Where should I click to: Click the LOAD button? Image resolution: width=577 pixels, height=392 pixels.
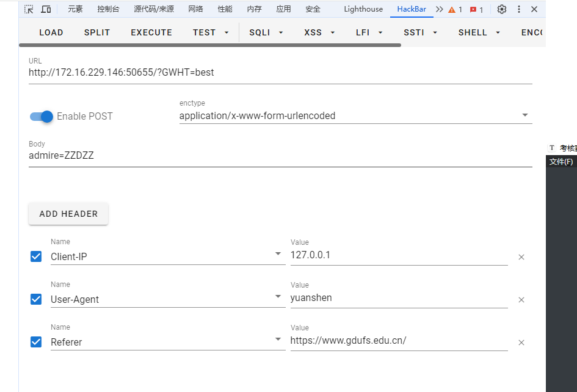click(51, 33)
